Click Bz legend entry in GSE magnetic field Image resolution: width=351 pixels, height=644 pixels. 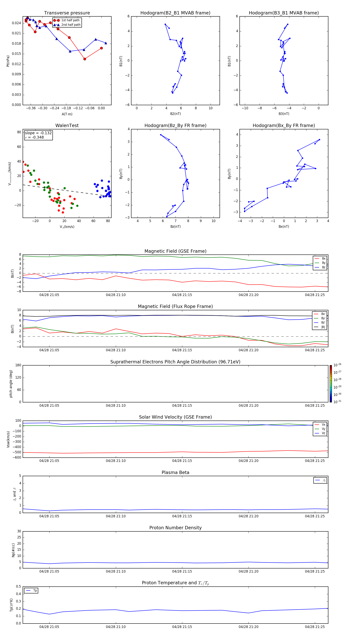pyautogui.click(x=320, y=268)
